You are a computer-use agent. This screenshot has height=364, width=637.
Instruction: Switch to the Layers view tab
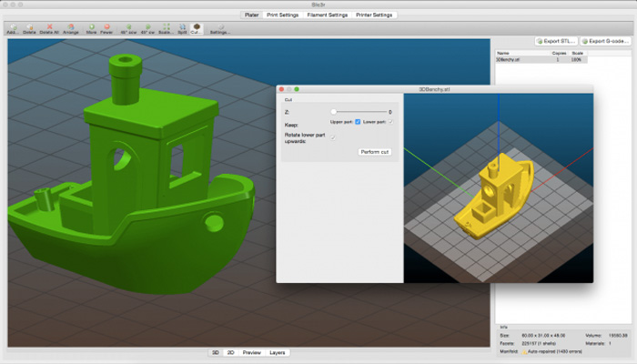point(277,352)
